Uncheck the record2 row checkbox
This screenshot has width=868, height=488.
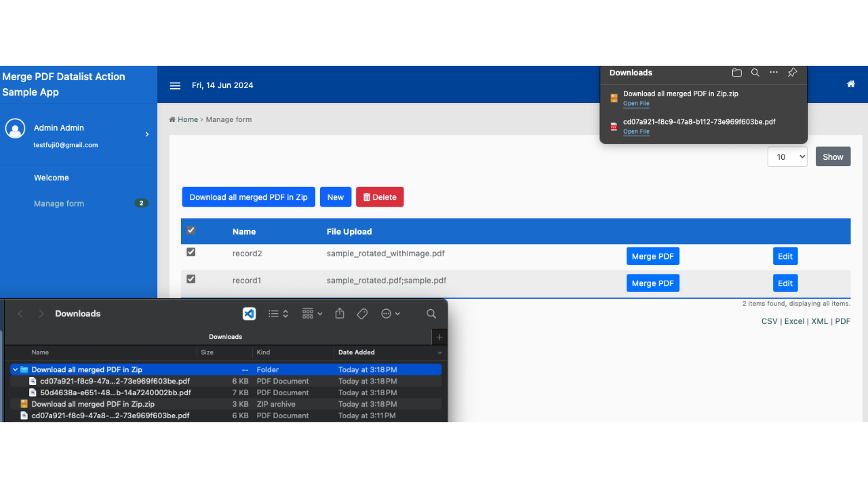click(x=191, y=252)
